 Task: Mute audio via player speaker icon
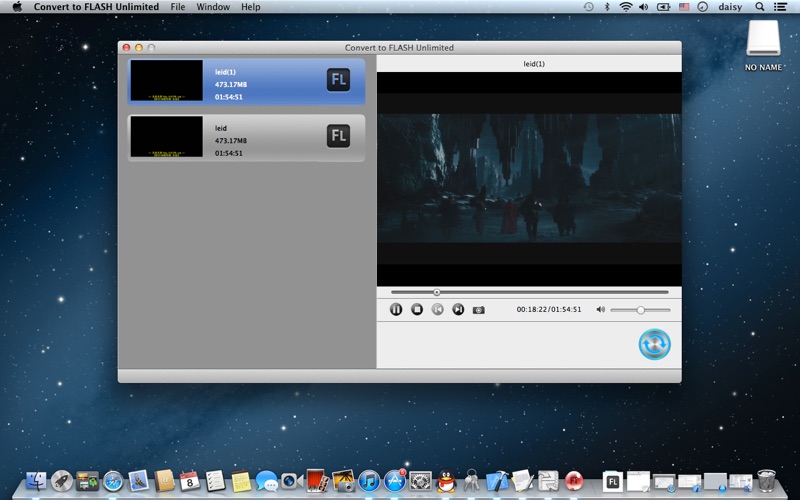[601, 309]
